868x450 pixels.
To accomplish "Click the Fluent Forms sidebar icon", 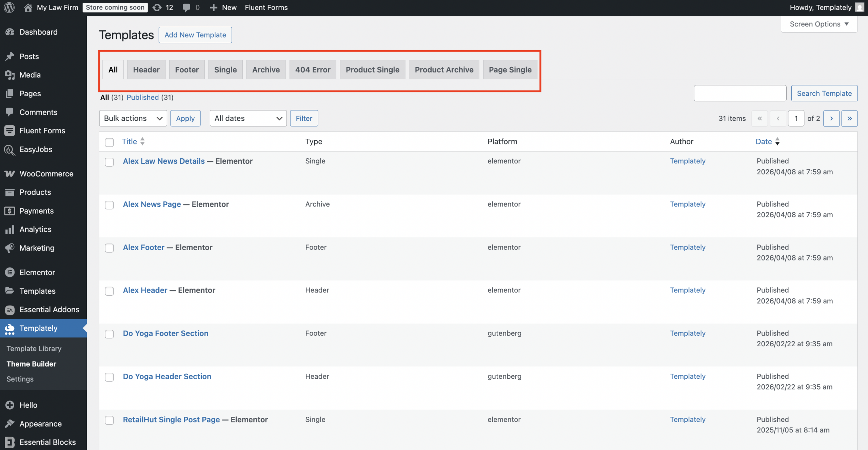I will 9,131.
